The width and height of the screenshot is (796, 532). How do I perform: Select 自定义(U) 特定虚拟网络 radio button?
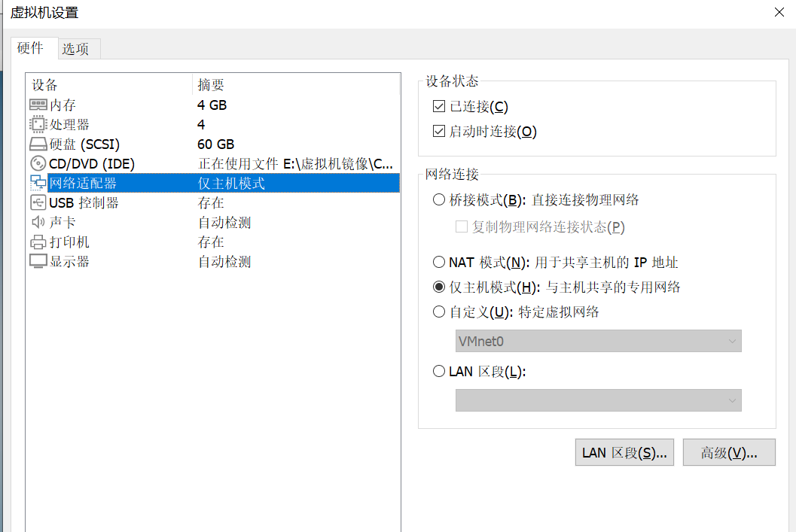pos(439,312)
